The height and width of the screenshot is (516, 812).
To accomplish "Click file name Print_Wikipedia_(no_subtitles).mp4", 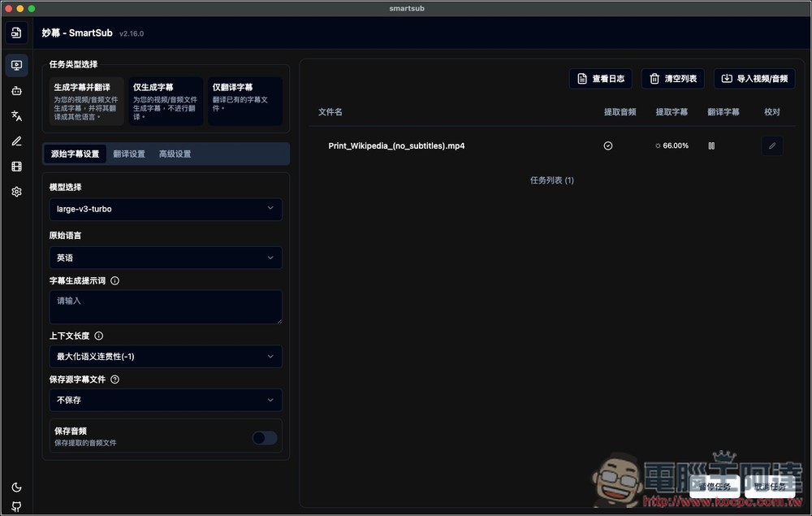I will [396, 146].
